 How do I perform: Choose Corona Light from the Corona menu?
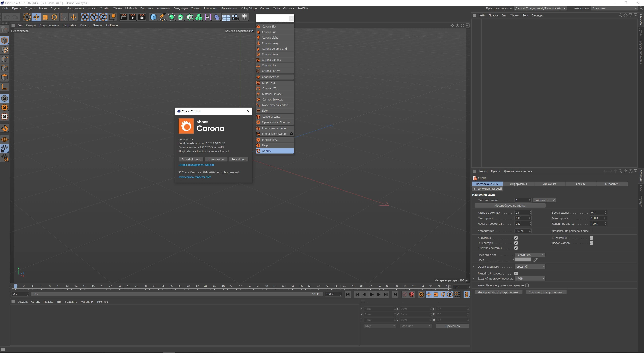pyautogui.click(x=275, y=38)
